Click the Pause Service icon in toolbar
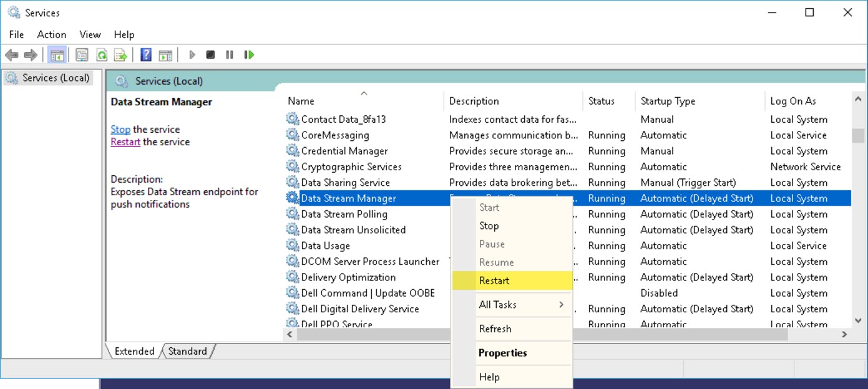868x389 pixels. coord(230,55)
